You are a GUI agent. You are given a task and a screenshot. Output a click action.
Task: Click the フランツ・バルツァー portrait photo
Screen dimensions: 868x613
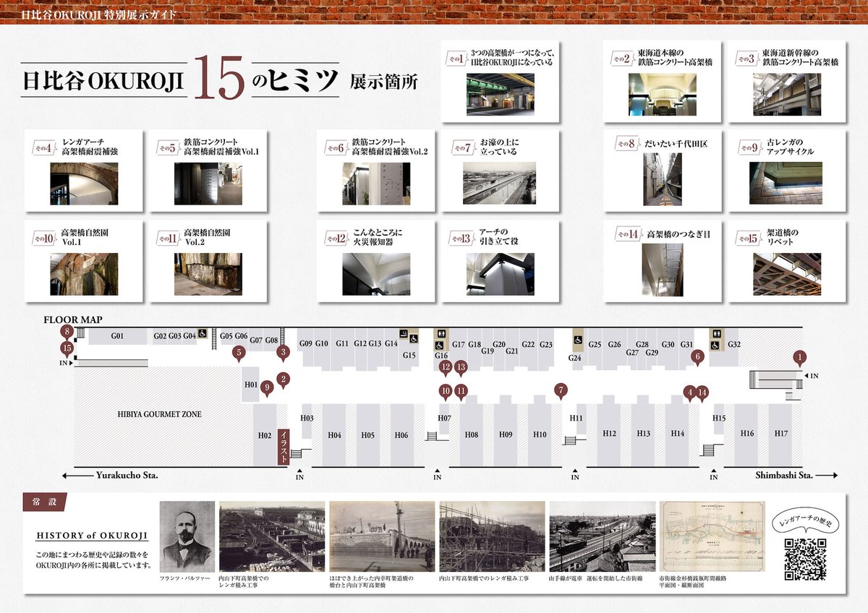[187, 537]
